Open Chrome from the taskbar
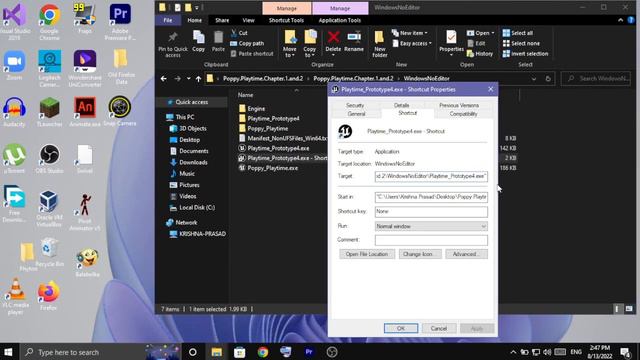 (x=263, y=352)
